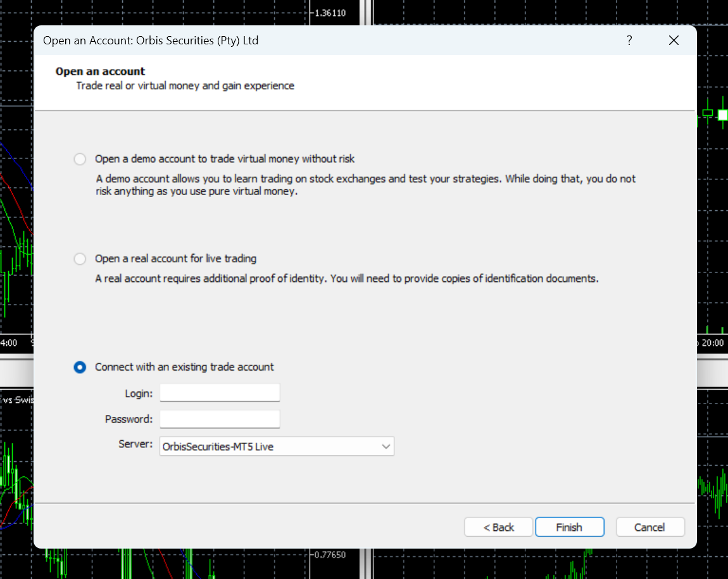
Task: Click the Back button
Action: tap(498, 527)
